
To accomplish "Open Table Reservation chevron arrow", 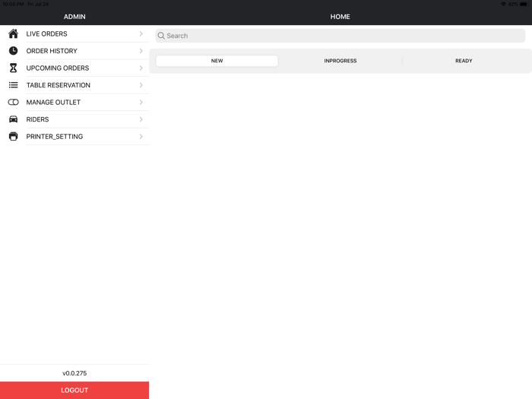I will pyautogui.click(x=141, y=85).
